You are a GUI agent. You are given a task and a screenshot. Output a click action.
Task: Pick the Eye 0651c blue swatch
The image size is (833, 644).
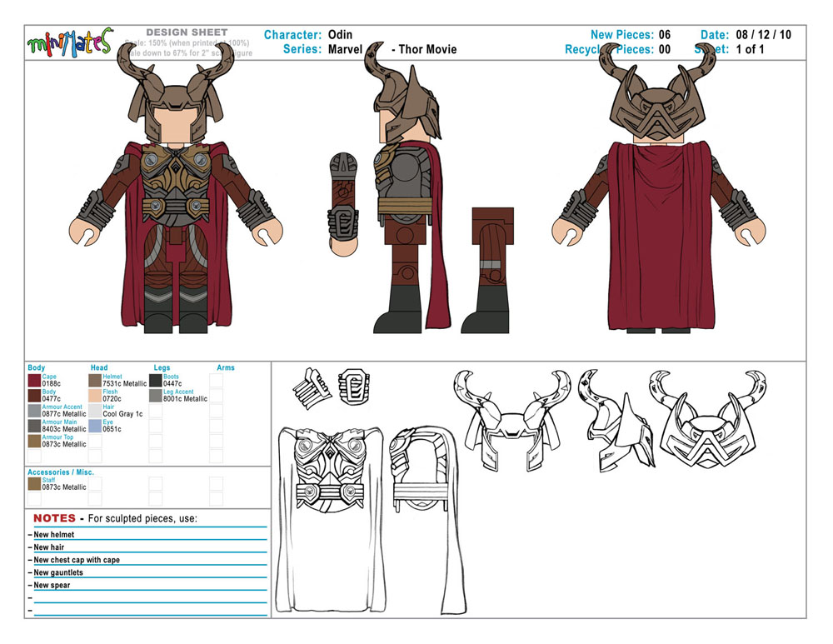pyautogui.click(x=95, y=426)
